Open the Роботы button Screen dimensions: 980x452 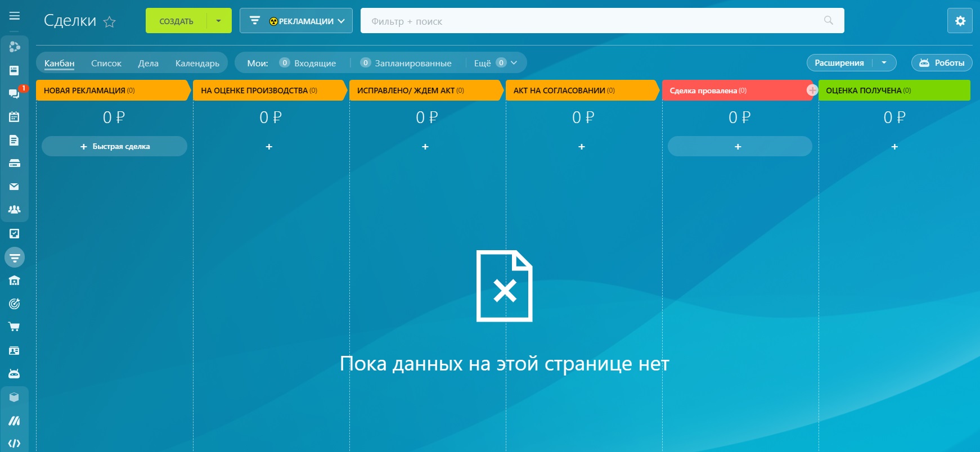(x=942, y=62)
